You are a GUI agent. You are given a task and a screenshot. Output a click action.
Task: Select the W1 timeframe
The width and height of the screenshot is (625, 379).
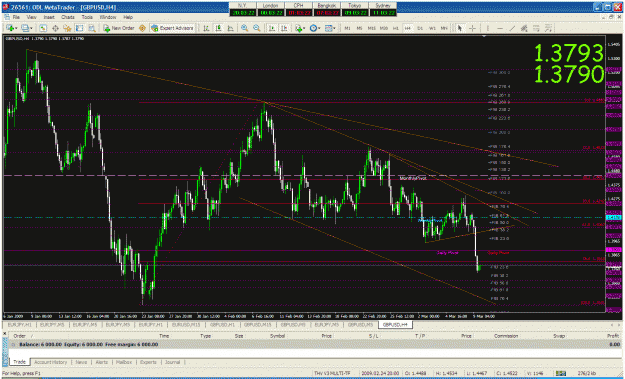[432, 28]
